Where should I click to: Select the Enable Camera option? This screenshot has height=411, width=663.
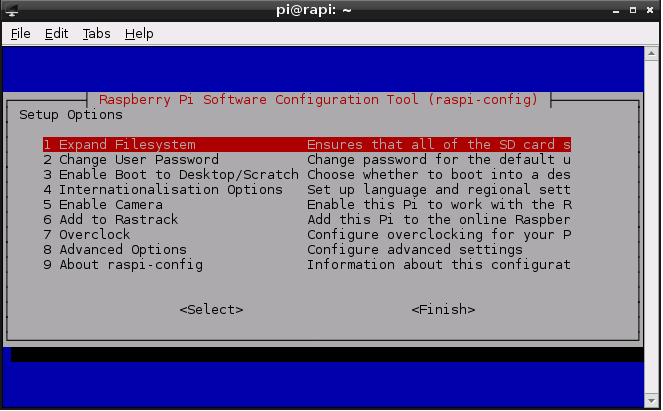[103, 205]
